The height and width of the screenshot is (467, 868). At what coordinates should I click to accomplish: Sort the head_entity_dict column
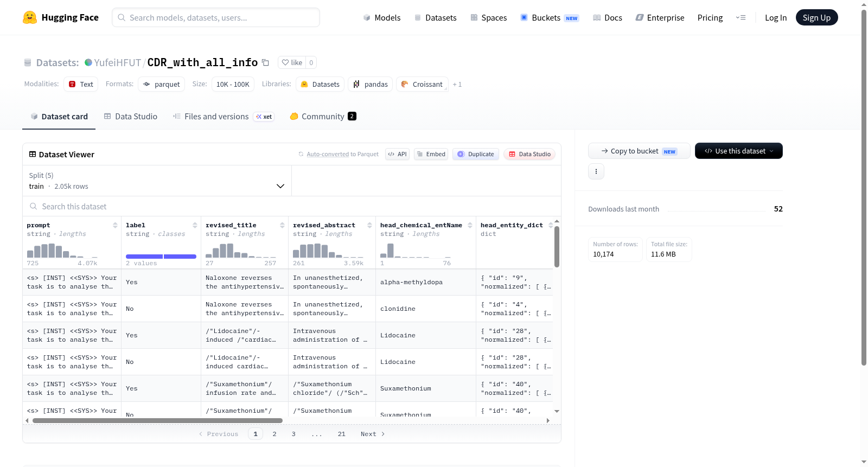(x=551, y=225)
